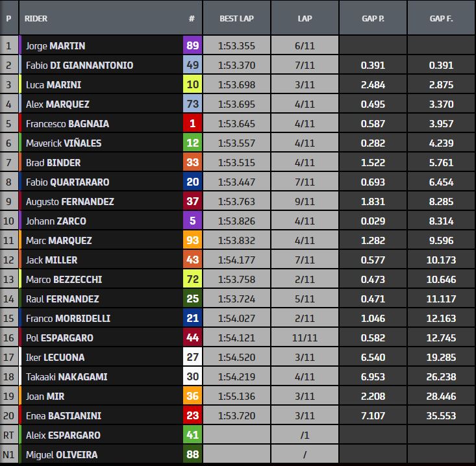Sort by the BEST LAP column header

[x=236, y=18]
